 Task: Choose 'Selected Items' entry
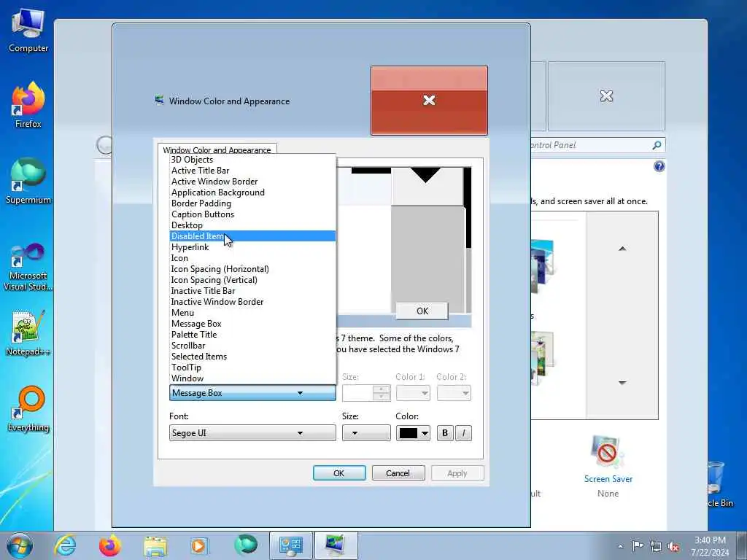(x=252, y=357)
